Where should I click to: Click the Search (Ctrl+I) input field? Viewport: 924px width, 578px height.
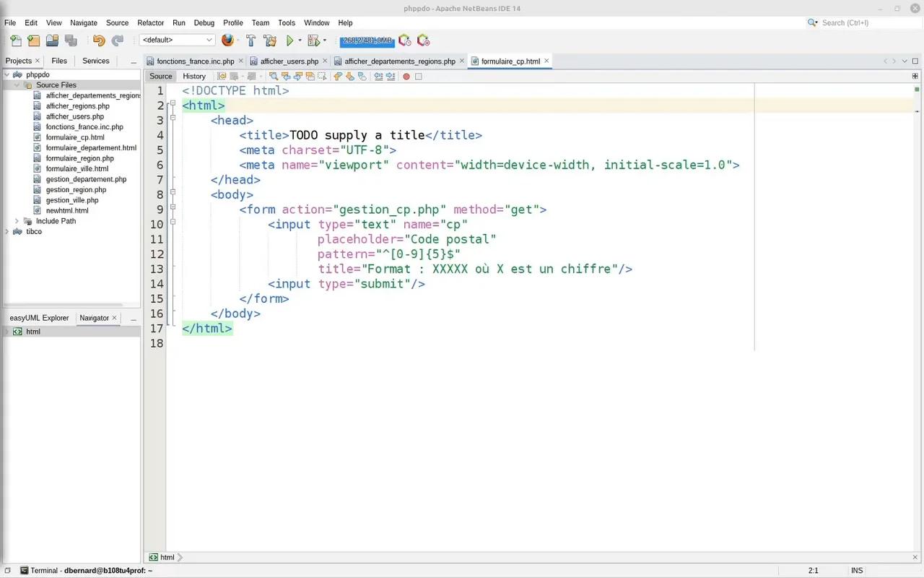click(866, 23)
